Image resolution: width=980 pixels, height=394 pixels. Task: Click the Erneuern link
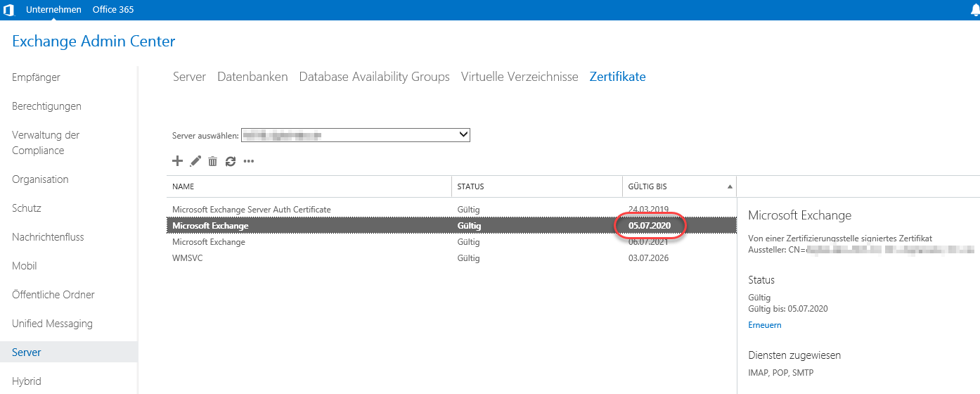(764, 325)
